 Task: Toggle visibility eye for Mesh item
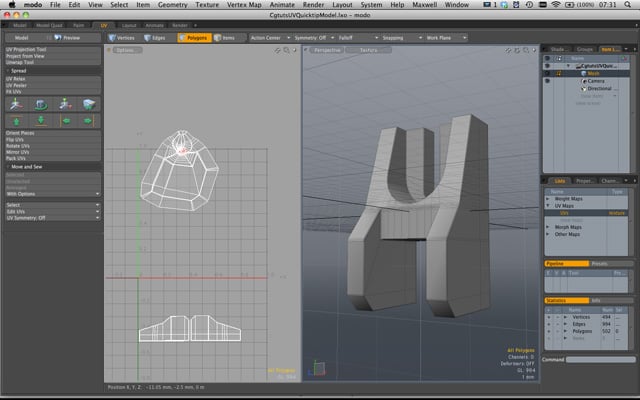tap(546, 73)
